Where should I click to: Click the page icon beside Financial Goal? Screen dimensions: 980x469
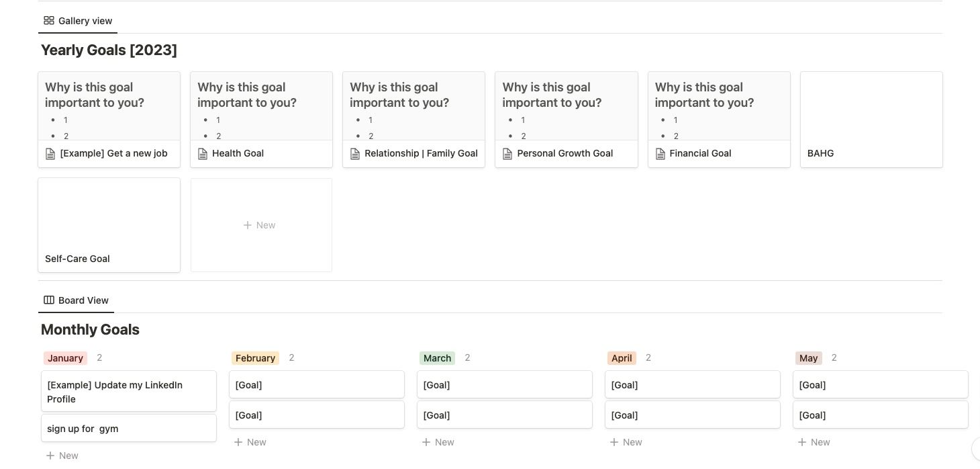point(660,154)
